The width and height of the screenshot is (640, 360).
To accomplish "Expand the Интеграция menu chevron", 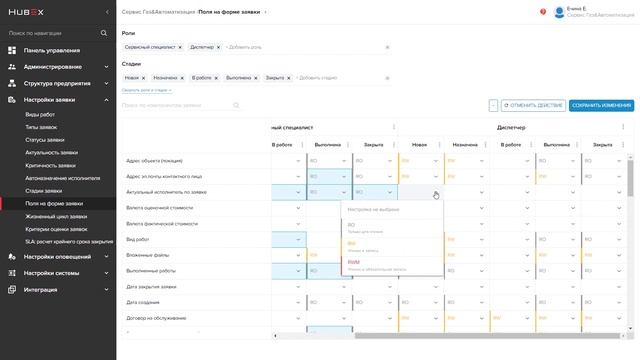I will tap(107, 290).
